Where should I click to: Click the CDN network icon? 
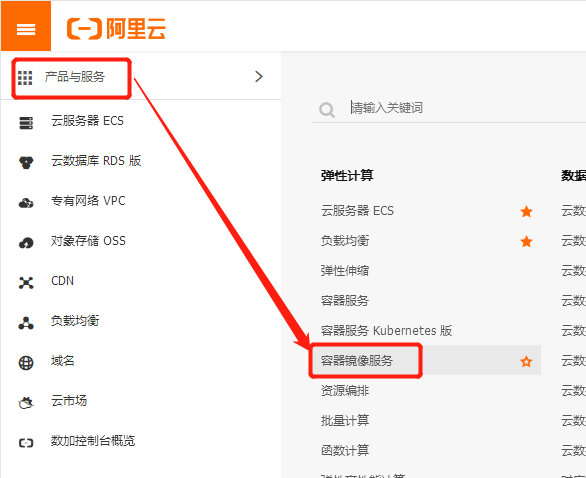(x=26, y=283)
